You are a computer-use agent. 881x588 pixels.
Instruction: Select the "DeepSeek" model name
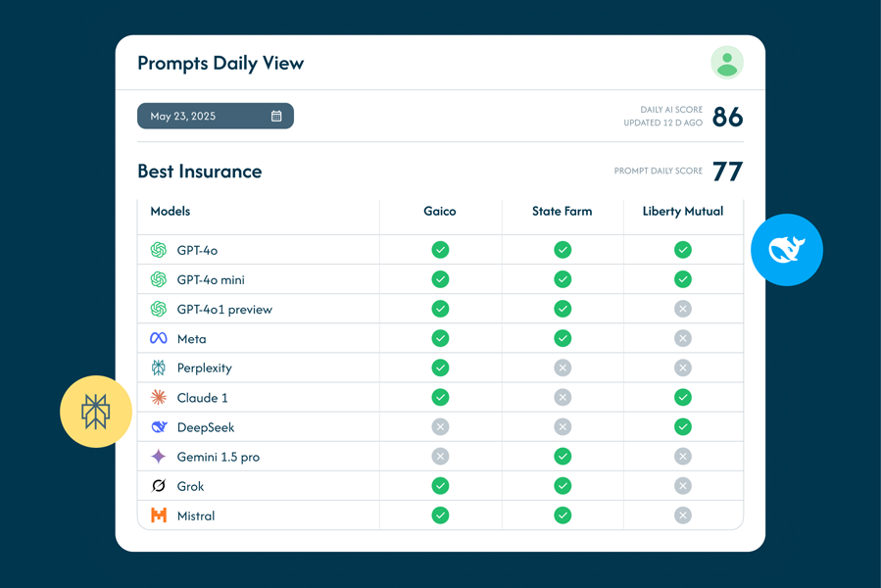[206, 428]
